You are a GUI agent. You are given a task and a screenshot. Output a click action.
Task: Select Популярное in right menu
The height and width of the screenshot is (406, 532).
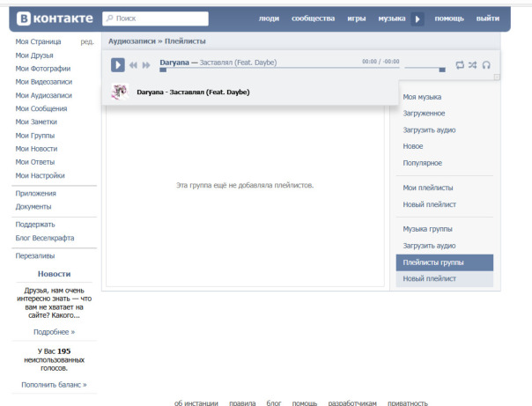tap(423, 163)
